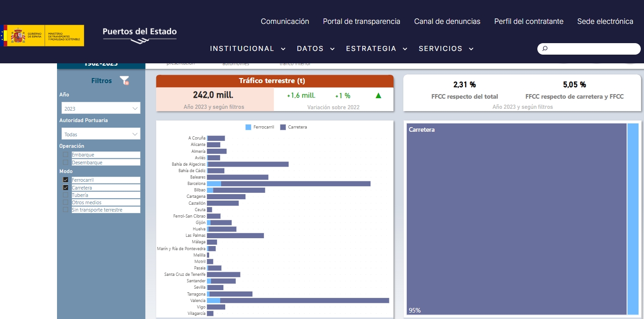Enable the Tubería mode checkbox
This screenshot has height=319, width=644.
(x=66, y=195)
